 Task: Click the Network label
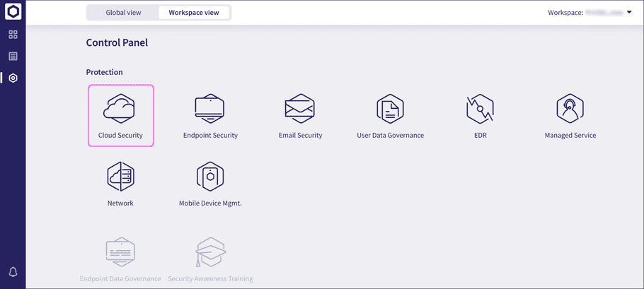[120, 204]
